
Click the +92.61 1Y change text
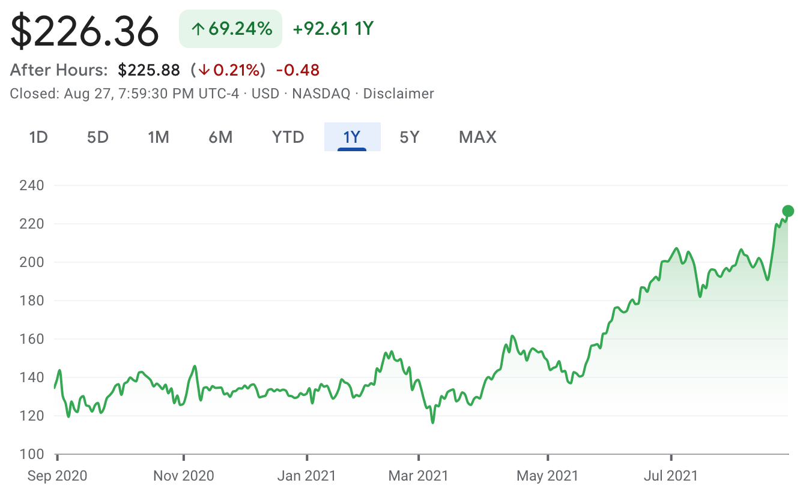[333, 29]
